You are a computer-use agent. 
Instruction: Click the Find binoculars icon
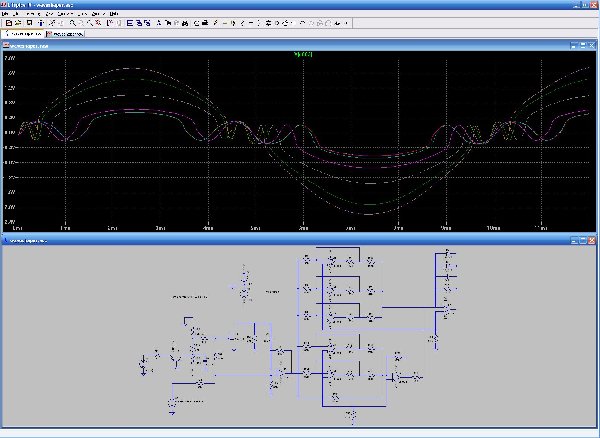(185, 23)
